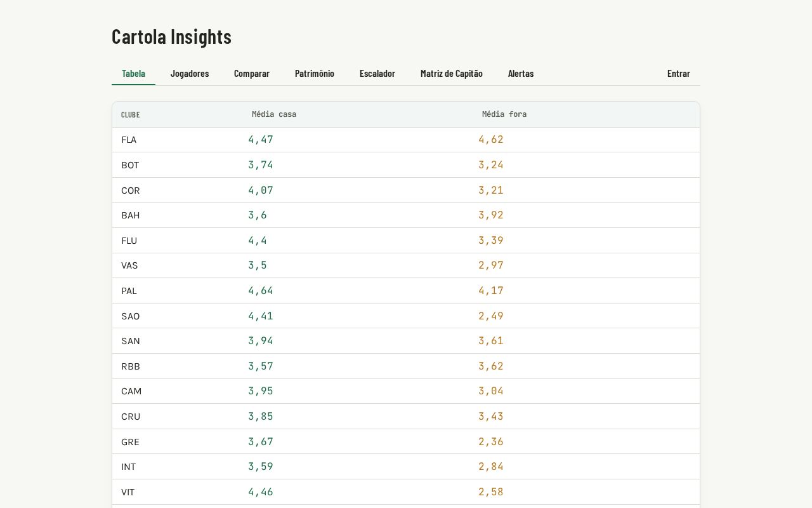
Task: Click the VIT club name
Action: tap(128, 492)
